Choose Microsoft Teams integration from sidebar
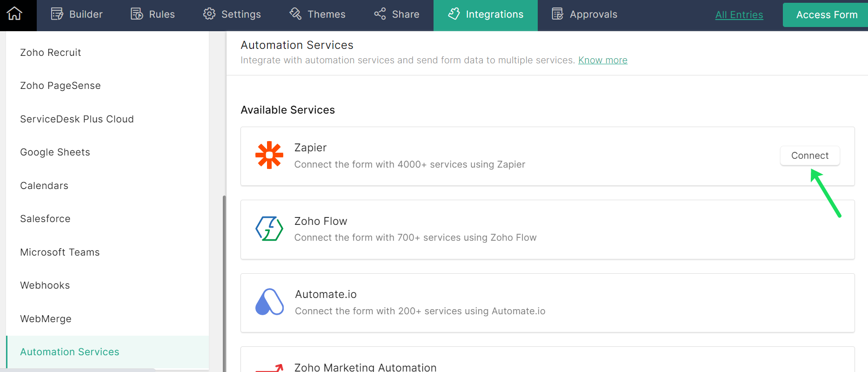The height and width of the screenshot is (372, 868). click(x=60, y=252)
